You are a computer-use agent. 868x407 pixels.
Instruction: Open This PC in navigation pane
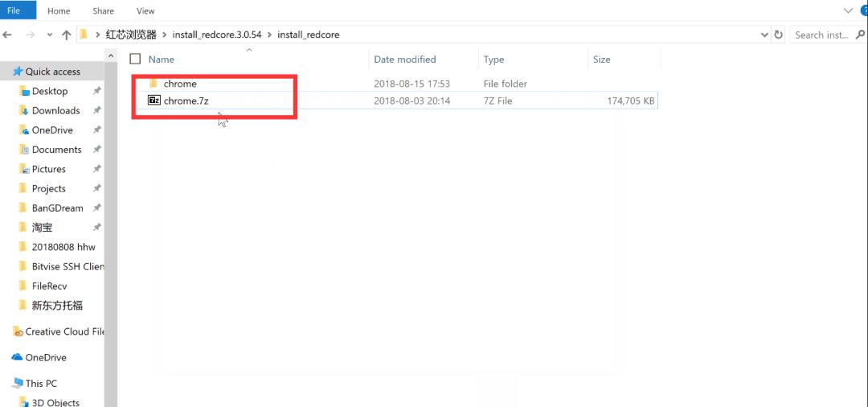coord(41,383)
